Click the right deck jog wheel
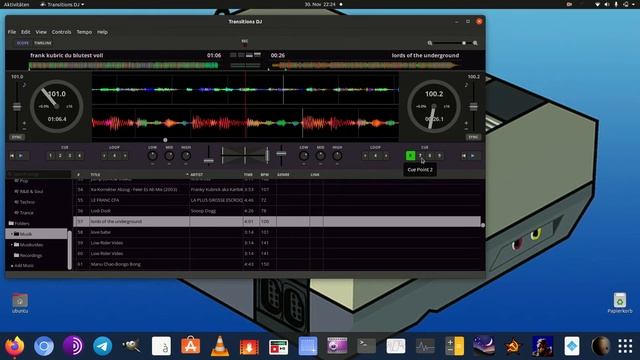640x360 pixels. point(434,106)
